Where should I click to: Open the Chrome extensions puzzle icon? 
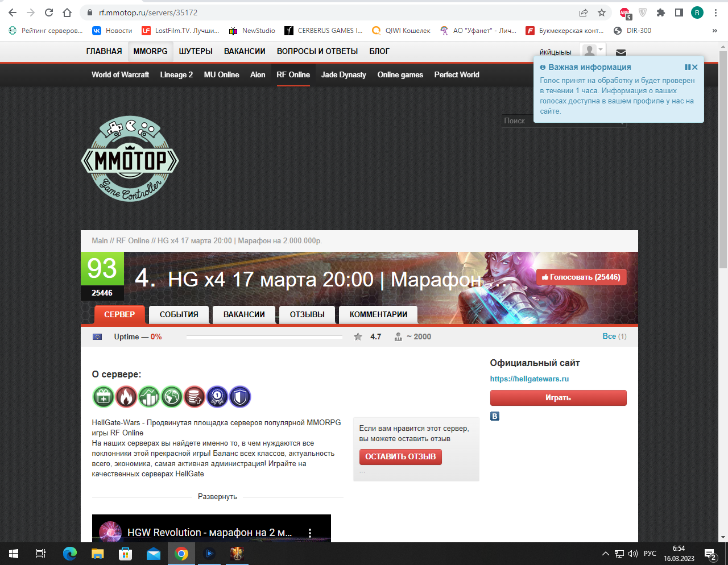661,13
